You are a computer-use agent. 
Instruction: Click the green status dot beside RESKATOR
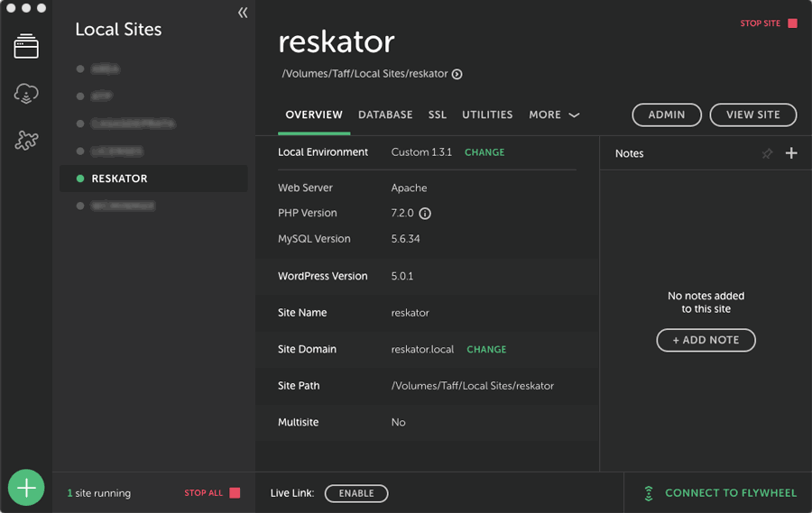pos(80,179)
